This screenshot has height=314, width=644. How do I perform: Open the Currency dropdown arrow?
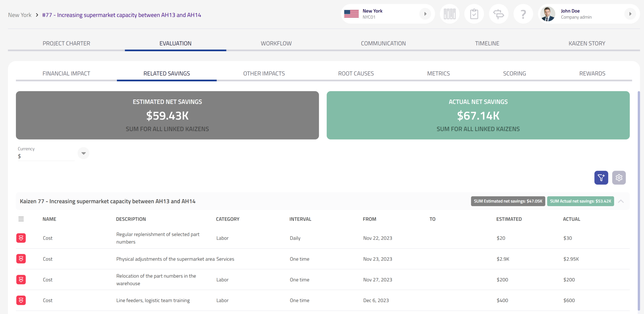click(84, 153)
